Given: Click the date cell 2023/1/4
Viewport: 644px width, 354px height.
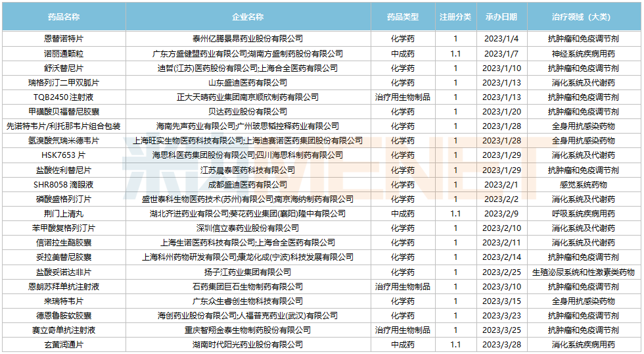Looking at the screenshot, I should [x=501, y=39].
